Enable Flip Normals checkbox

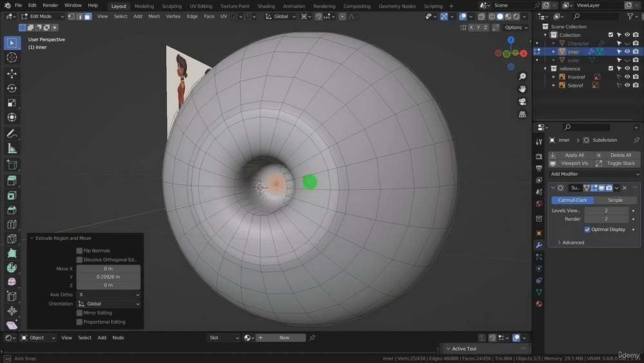click(x=79, y=250)
